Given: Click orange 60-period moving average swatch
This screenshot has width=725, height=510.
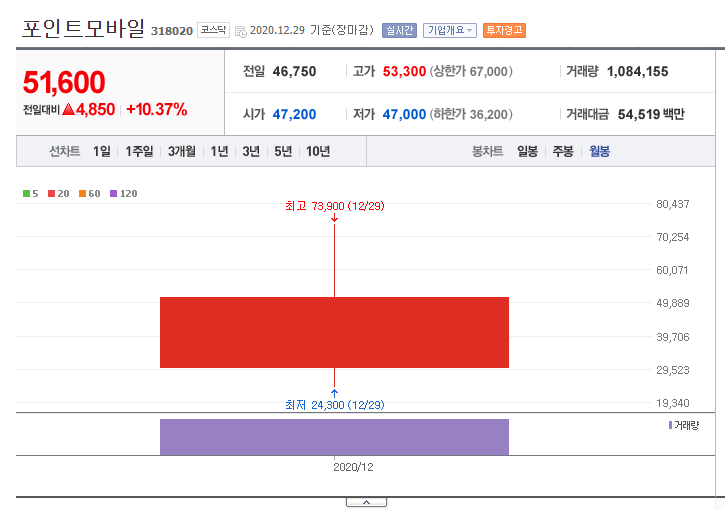Looking at the screenshot, I should 82,193.
